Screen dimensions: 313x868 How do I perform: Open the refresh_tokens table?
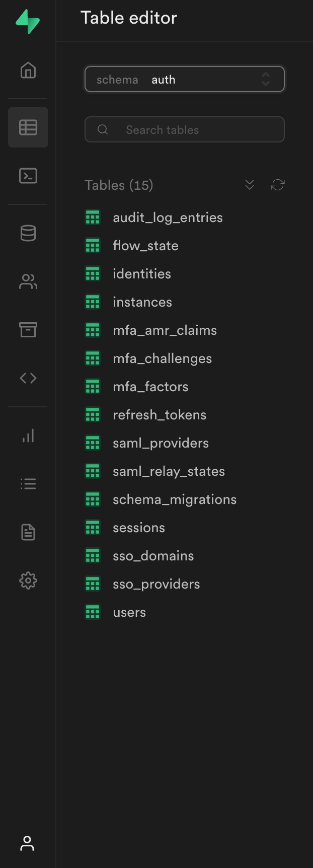[159, 415]
